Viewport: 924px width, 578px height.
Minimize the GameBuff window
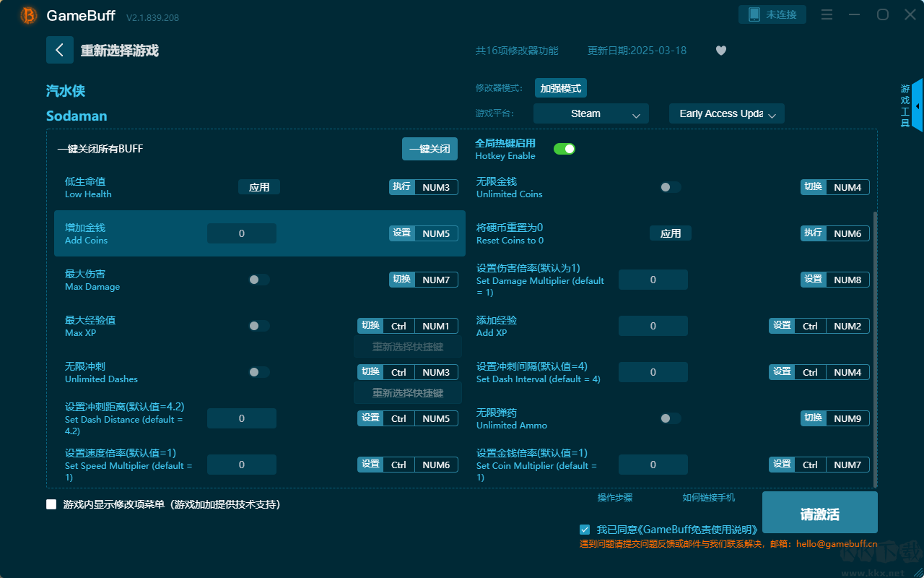click(855, 14)
